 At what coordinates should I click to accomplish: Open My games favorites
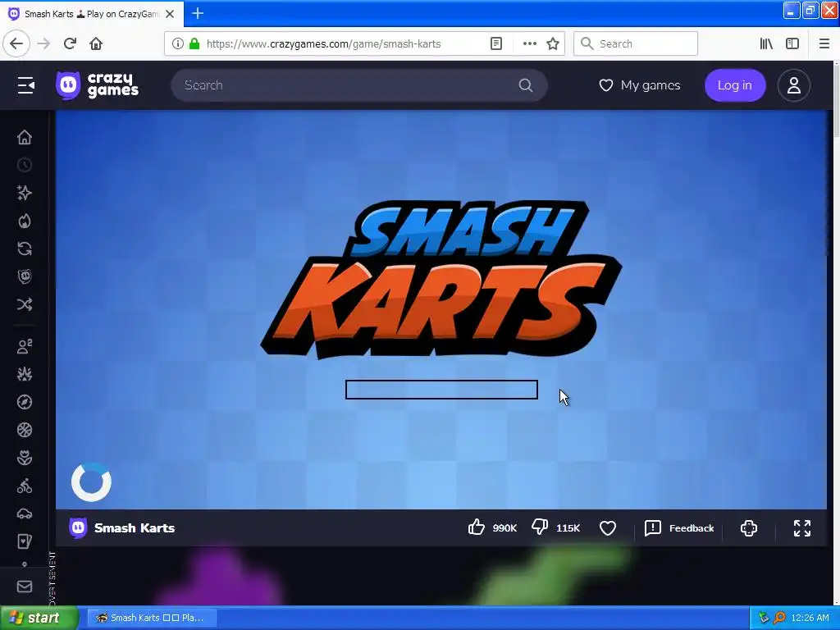(640, 85)
